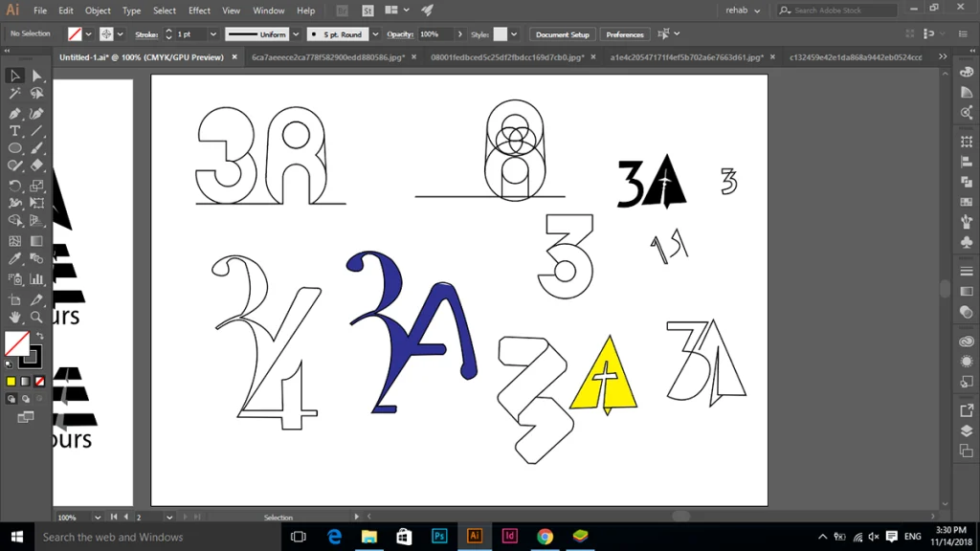Select the Gradient tool
Image resolution: width=980 pixels, height=551 pixels.
(x=36, y=241)
